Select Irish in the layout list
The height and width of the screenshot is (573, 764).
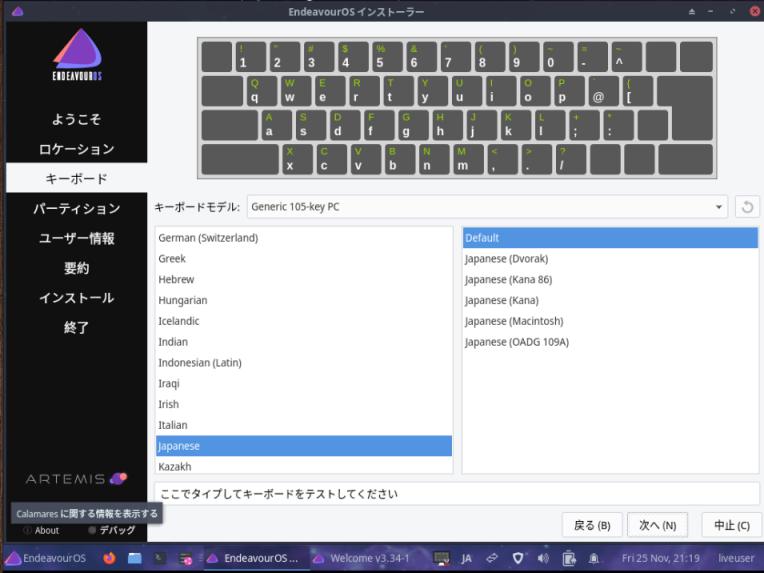coord(304,404)
